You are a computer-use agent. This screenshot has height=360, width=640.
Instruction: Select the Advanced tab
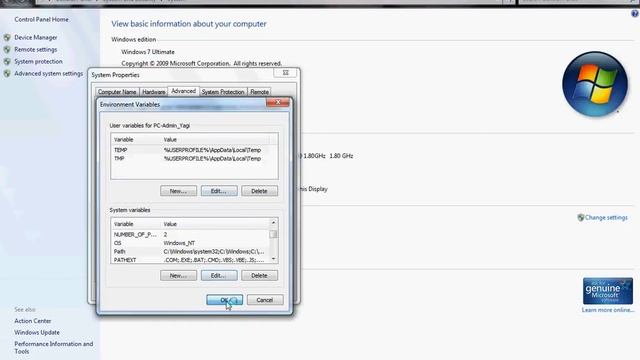point(183,91)
